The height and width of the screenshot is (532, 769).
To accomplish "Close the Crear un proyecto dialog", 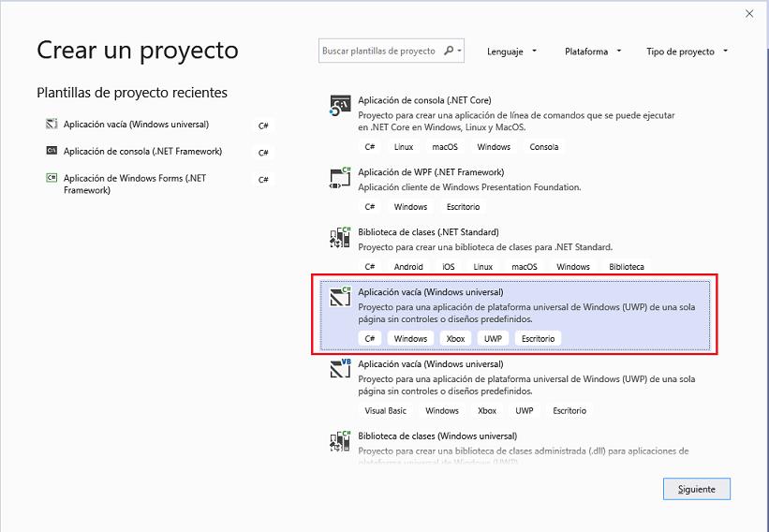I will pyautogui.click(x=749, y=14).
